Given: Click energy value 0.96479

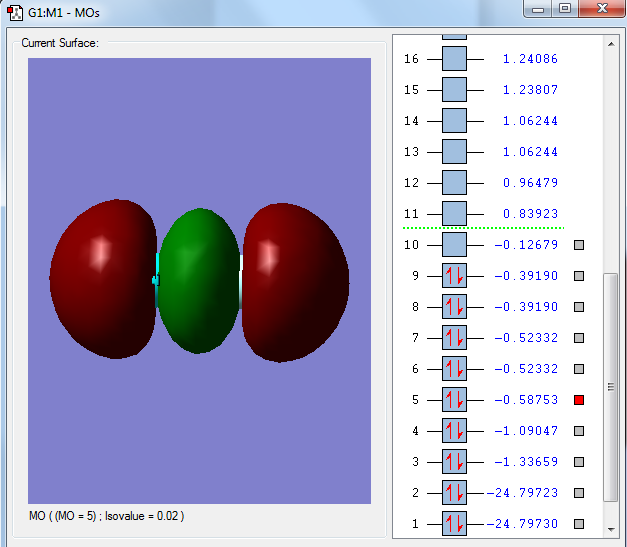Looking at the screenshot, I should 530,183.
